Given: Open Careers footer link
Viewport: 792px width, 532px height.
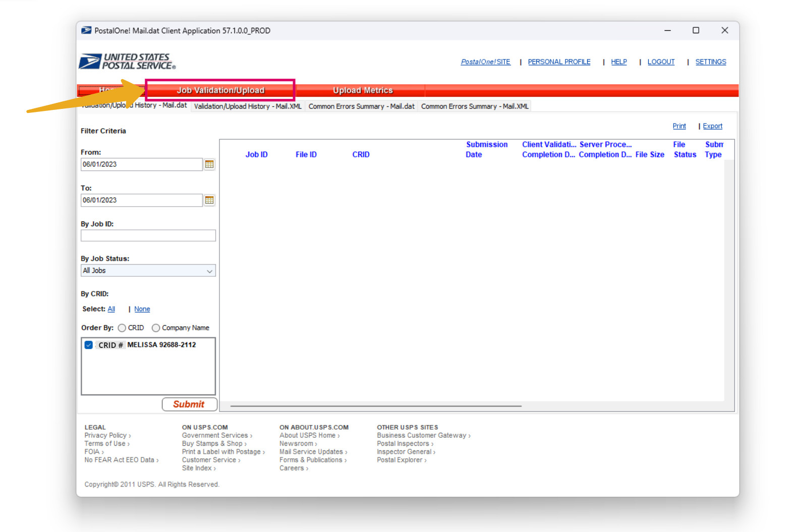Looking at the screenshot, I should tap(294, 468).
